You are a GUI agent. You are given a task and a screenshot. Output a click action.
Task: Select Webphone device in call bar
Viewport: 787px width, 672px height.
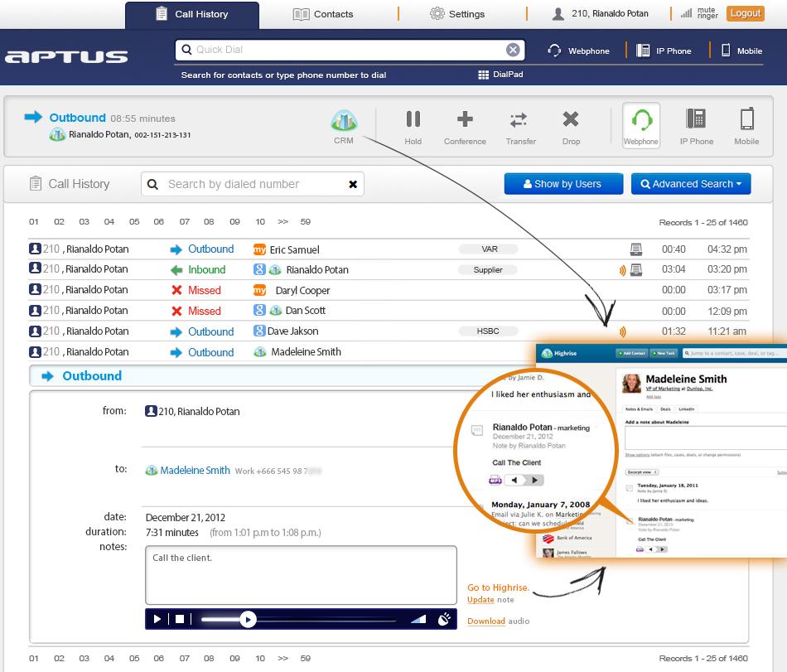(x=640, y=126)
